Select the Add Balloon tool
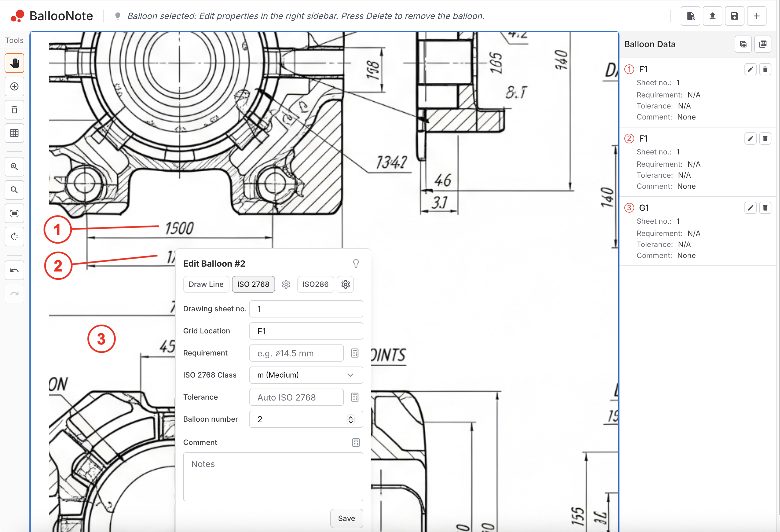The width and height of the screenshot is (780, 532). click(x=14, y=87)
